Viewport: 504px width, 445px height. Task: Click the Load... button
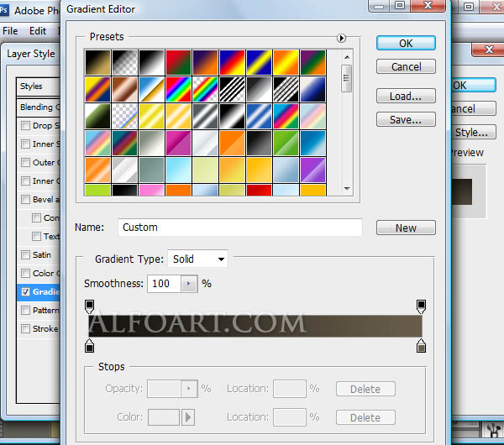point(406,96)
